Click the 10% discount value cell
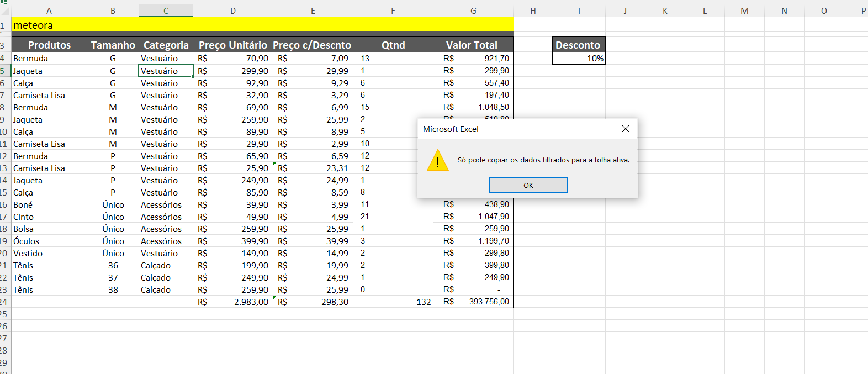 click(579, 59)
